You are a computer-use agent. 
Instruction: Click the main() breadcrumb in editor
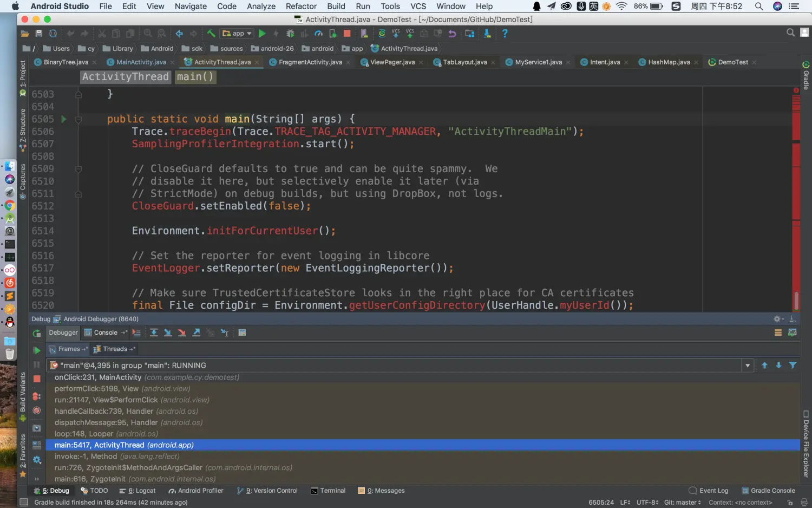(x=195, y=77)
